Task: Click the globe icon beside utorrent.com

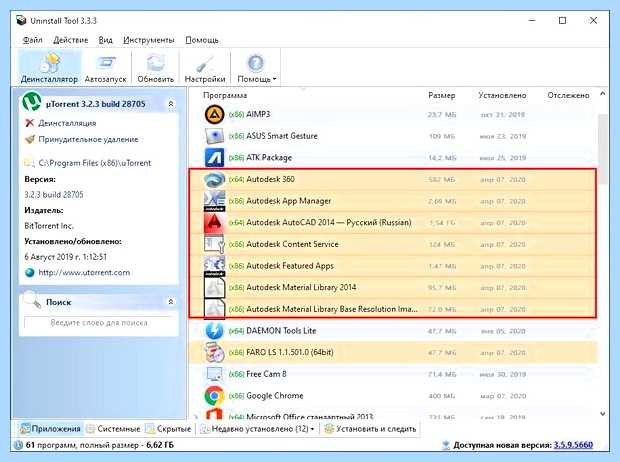Action: [x=29, y=273]
